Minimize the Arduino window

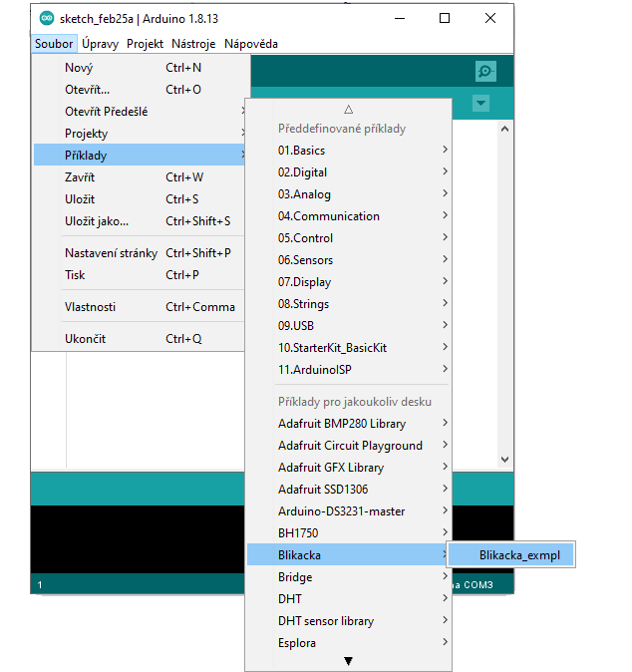[x=400, y=18]
